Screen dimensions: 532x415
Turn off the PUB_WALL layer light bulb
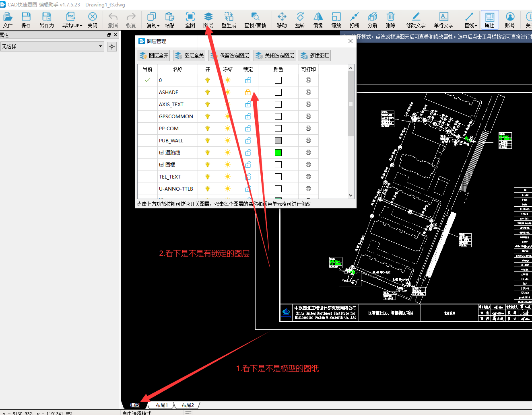coord(208,141)
